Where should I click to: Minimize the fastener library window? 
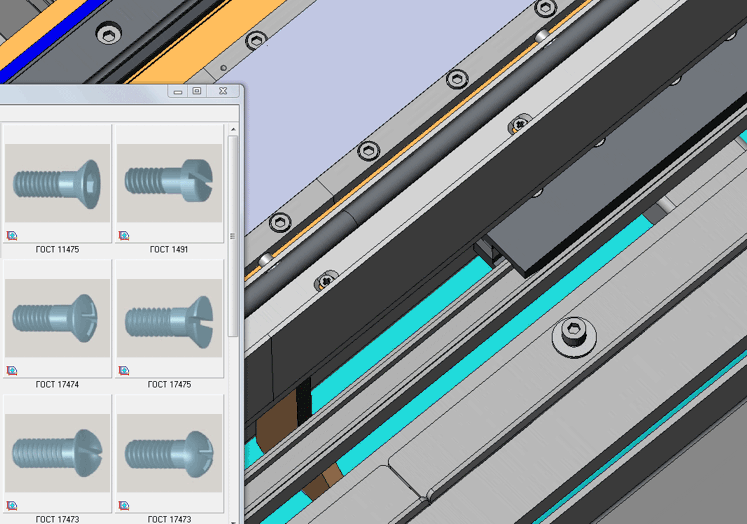[x=177, y=92]
